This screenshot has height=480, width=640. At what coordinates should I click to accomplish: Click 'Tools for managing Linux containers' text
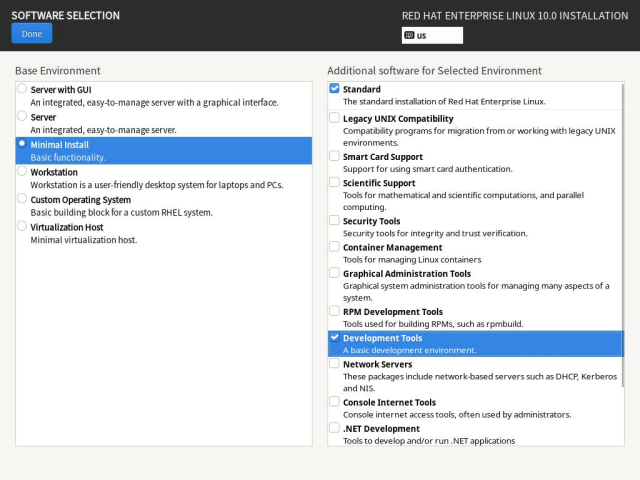412,260
